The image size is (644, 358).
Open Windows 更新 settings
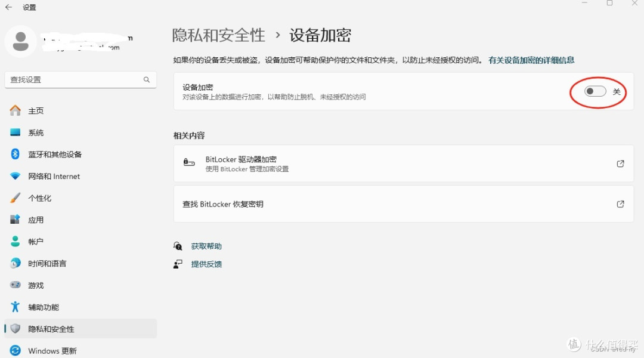80,351
